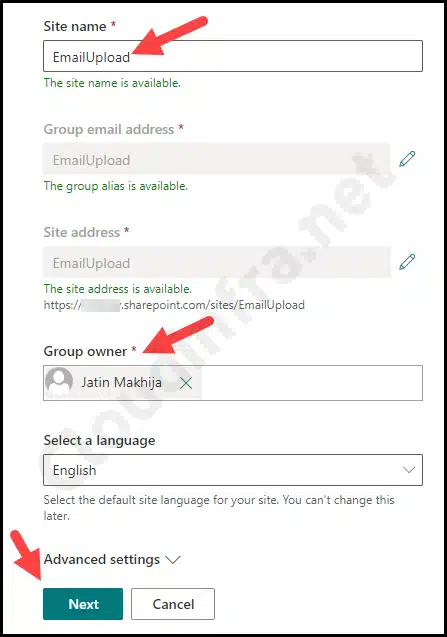Click the pencil icon beside Site address

(407, 262)
